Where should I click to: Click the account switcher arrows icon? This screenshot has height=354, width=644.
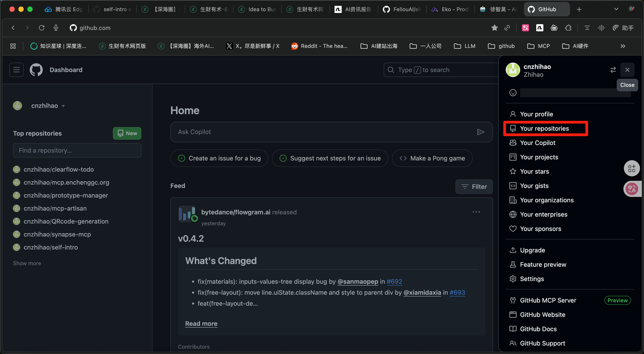coord(613,70)
